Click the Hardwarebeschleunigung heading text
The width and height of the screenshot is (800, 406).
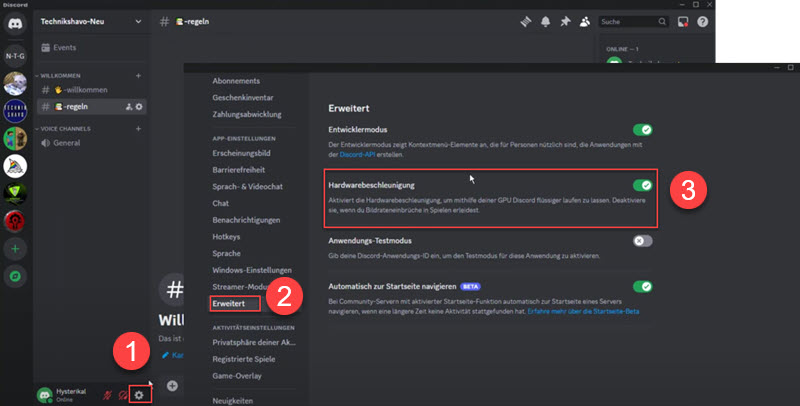[x=371, y=185]
